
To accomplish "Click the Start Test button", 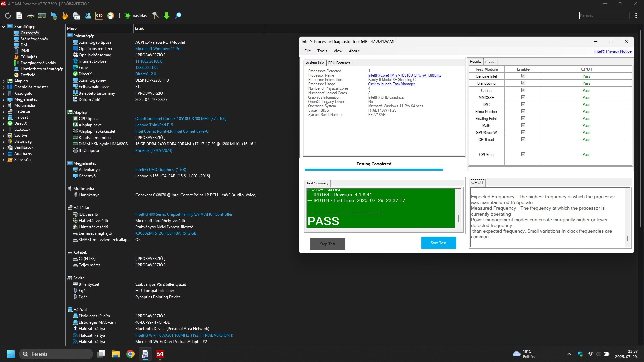I will 438,243.
